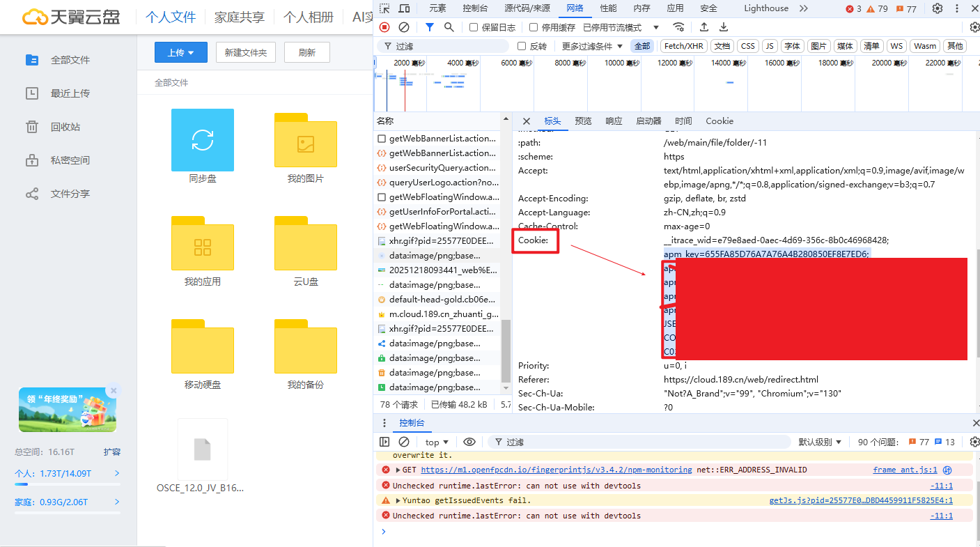Viewport: 980px width, 547px height.
Task: Open DevTools settings gear icon
Action: (938, 8)
